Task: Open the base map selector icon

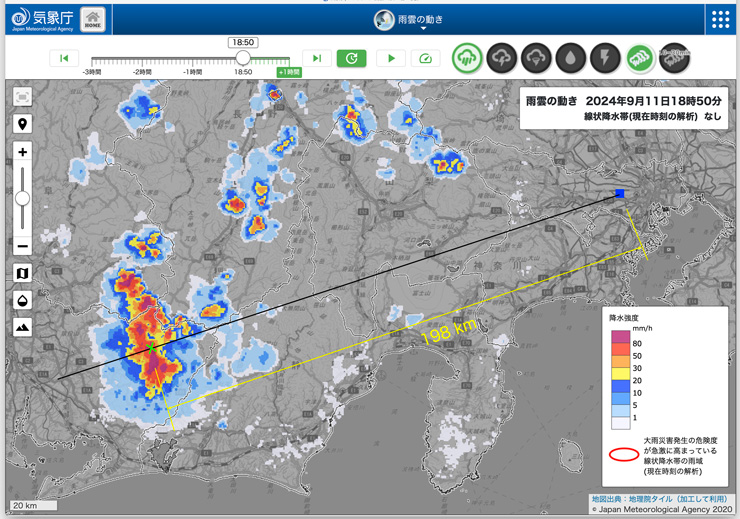Action: tap(22, 274)
